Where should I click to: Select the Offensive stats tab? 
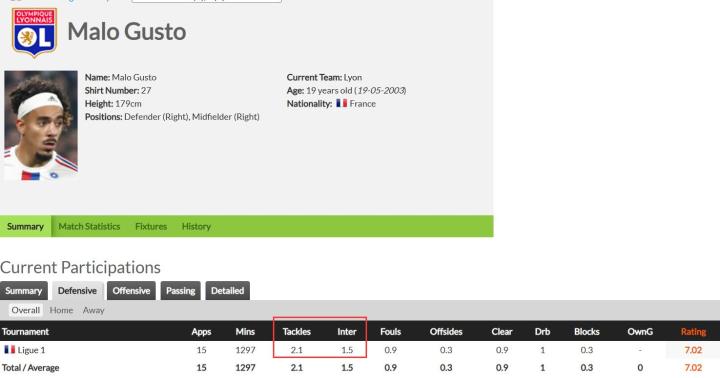(131, 291)
